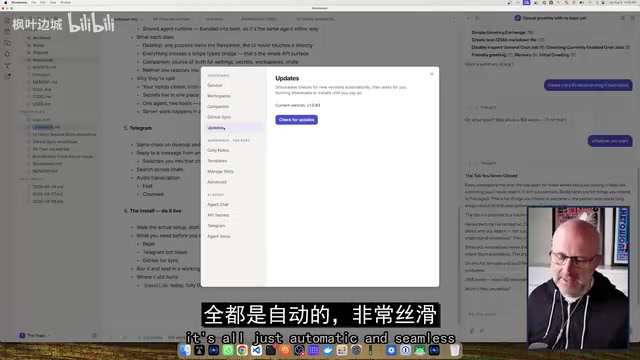Open Google Chrome in the Dock
Screen dimensions: 640x360
tap(242, 350)
